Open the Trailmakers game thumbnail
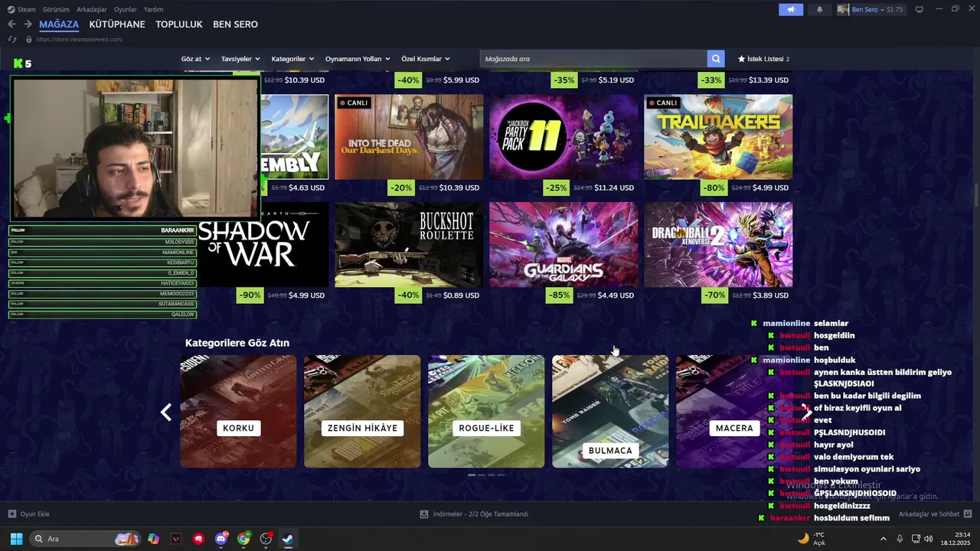 click(x=718, y=137)
